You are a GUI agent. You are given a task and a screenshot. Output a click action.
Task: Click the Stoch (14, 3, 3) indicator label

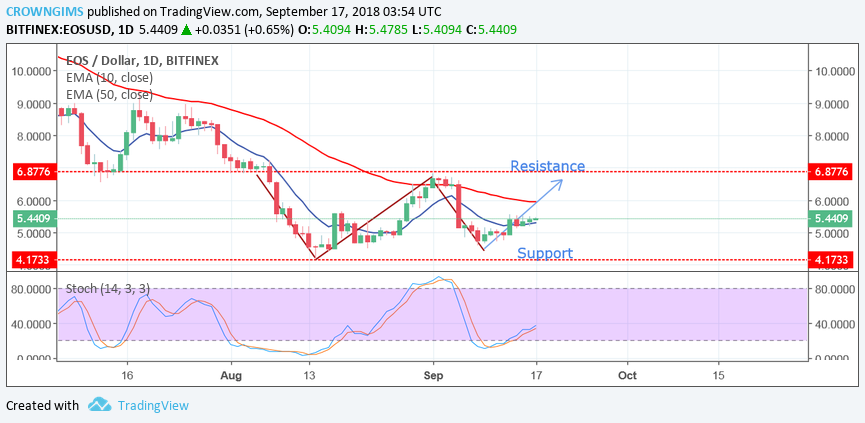click(x=108, y=288)
